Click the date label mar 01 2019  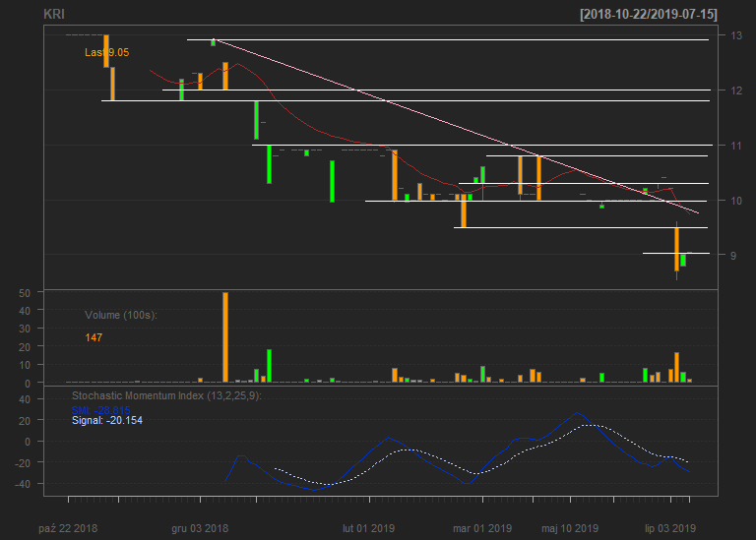pos(482,528)
